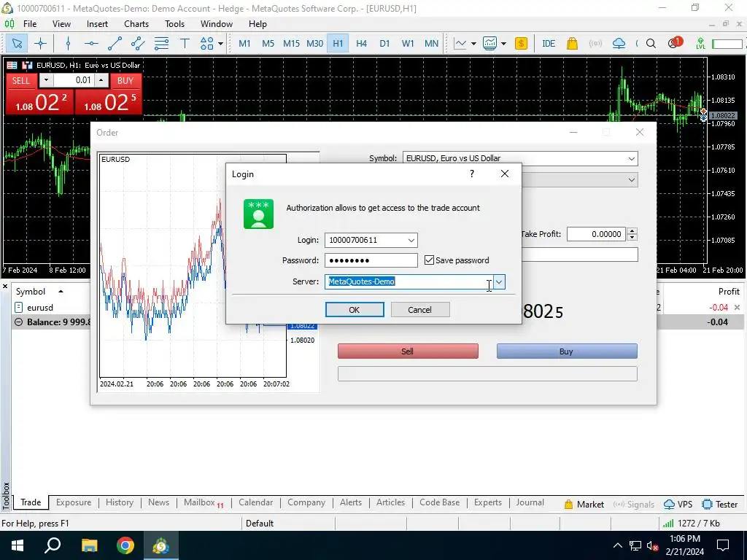
Task: Click the Take Profit field
Action: click(x=596, y=234)
